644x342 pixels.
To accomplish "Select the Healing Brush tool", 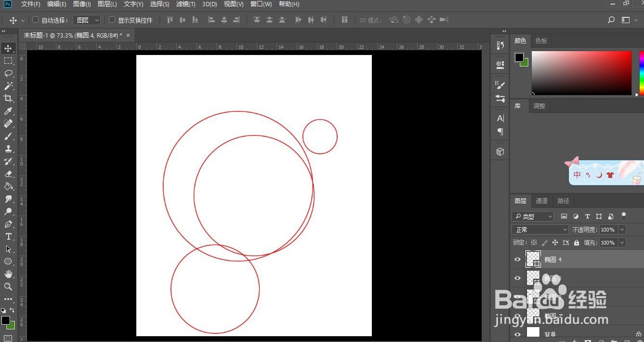I will click(8, 123).
